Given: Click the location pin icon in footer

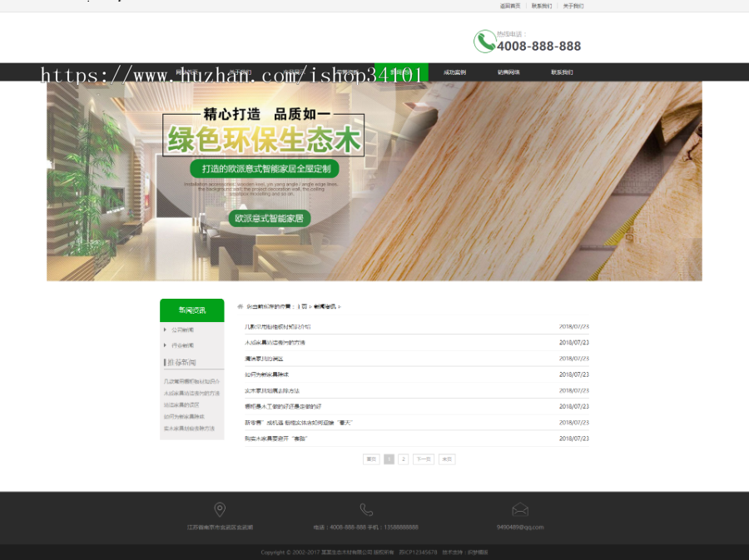Looking at the screenshot, I should tap(220, 508).
